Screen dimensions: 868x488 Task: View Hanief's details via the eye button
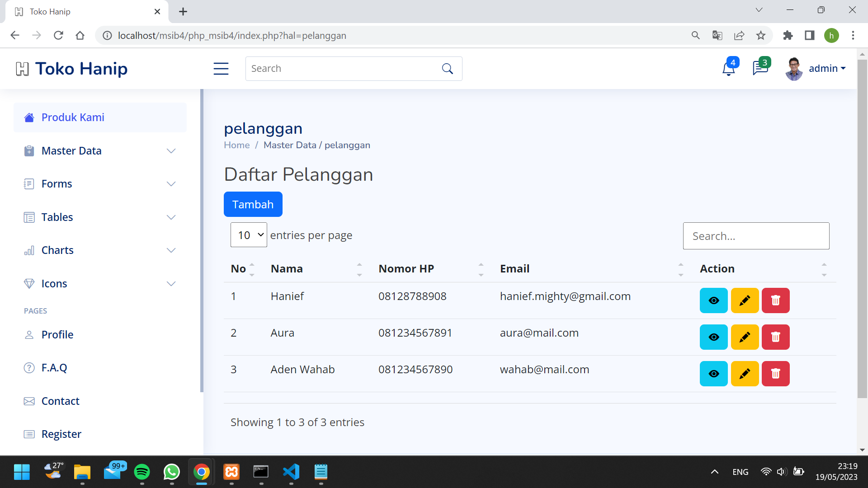point(713,300)
